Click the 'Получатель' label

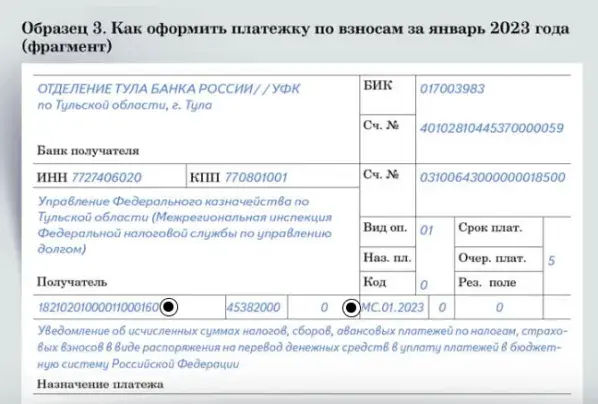[72, 282]
